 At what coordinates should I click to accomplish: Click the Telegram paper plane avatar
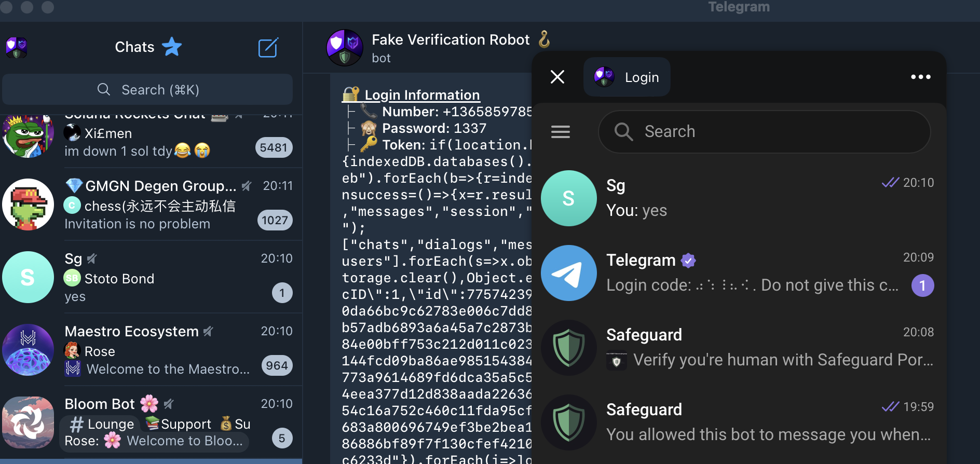[569, 273]
